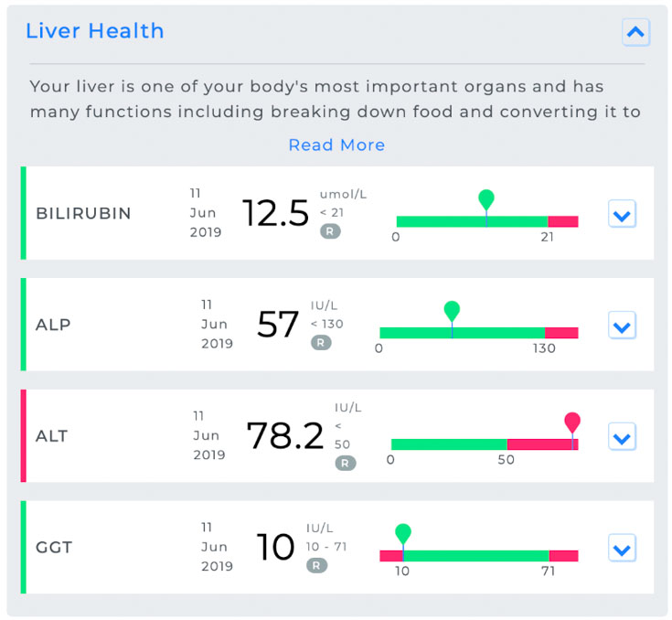
Task: Click the green marker pin on Bilirubin bar
Action: [486, 198]
